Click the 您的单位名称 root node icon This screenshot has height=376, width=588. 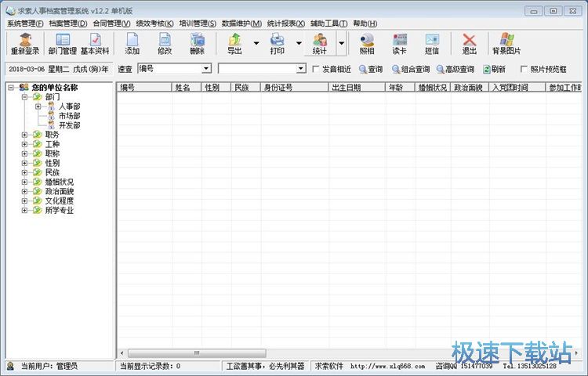pyautogui.click(x=24, y=87)
